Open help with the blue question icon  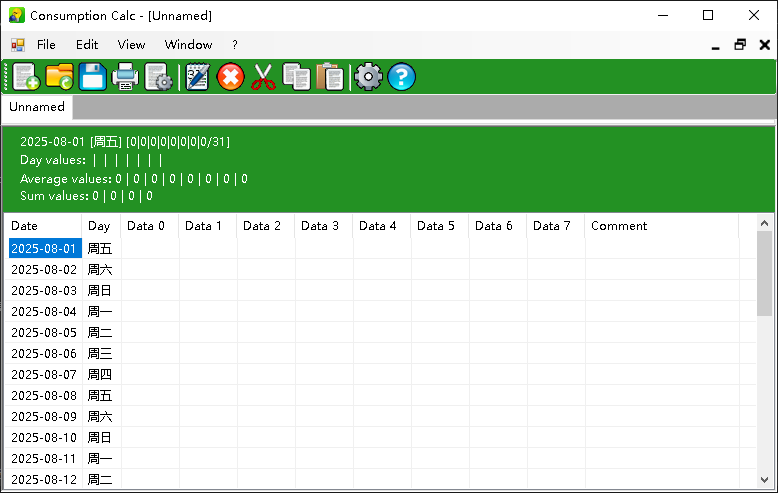click(x=402, y=77)
